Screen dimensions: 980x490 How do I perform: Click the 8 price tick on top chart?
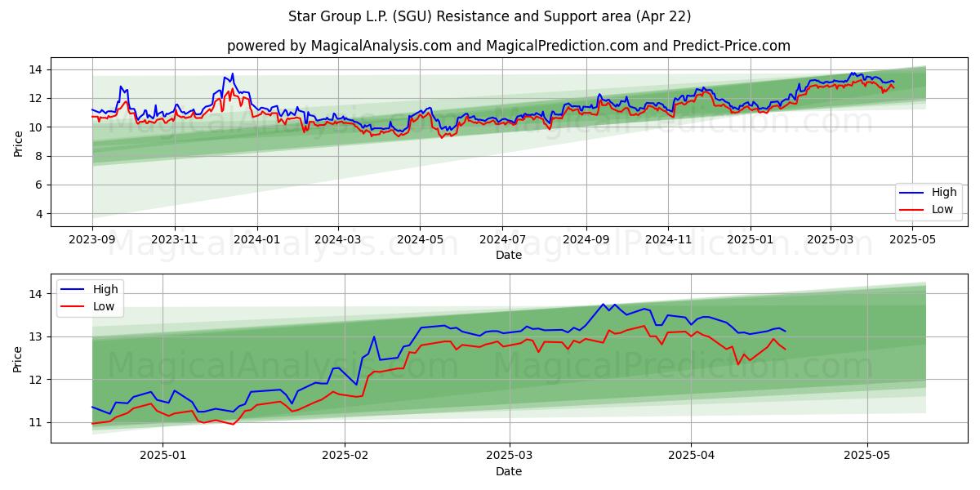(x=41, y=156)
